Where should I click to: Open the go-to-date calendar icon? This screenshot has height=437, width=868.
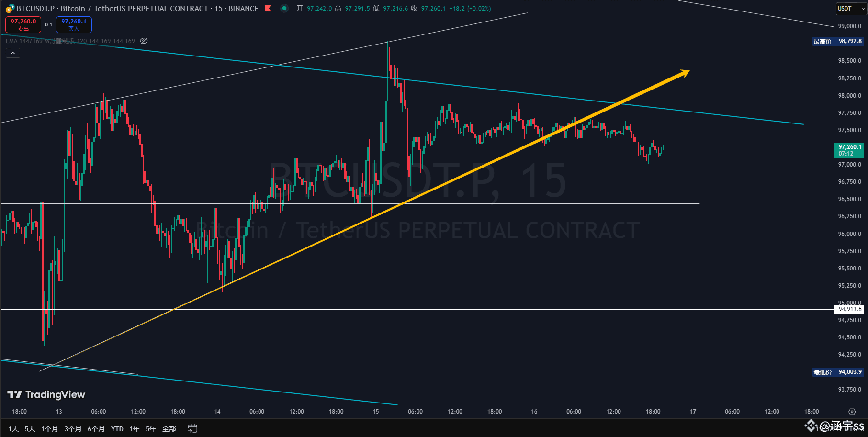pos(192,429)
